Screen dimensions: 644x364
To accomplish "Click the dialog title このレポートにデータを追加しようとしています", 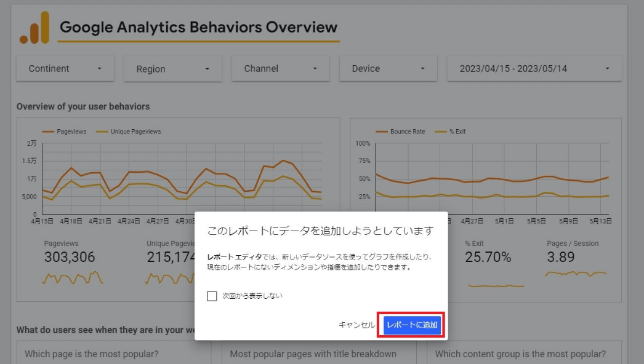I will (x=320, y=231).
